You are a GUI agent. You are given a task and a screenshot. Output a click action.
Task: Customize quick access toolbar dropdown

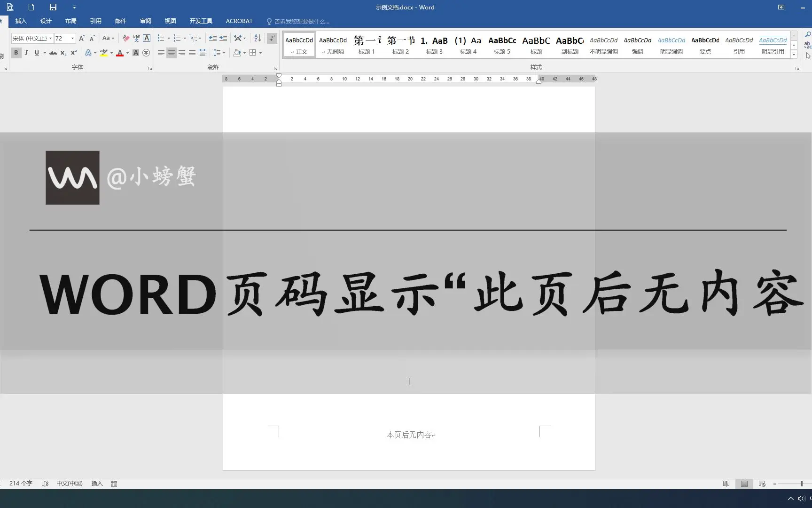tap(74, 7)
